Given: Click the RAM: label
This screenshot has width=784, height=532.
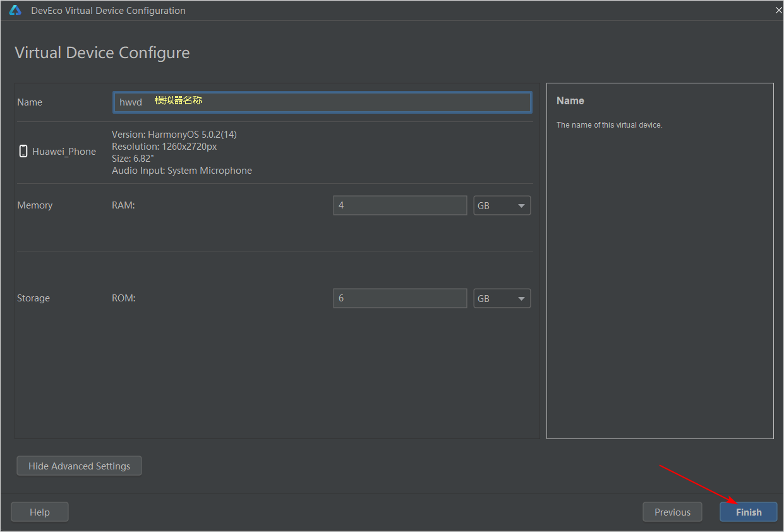Looking at the screenshot, I should pos(123,205).
